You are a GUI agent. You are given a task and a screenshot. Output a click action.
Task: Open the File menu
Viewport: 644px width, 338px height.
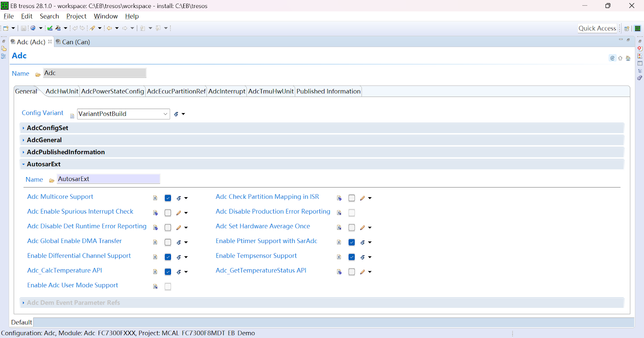click(x=9, y=16)
